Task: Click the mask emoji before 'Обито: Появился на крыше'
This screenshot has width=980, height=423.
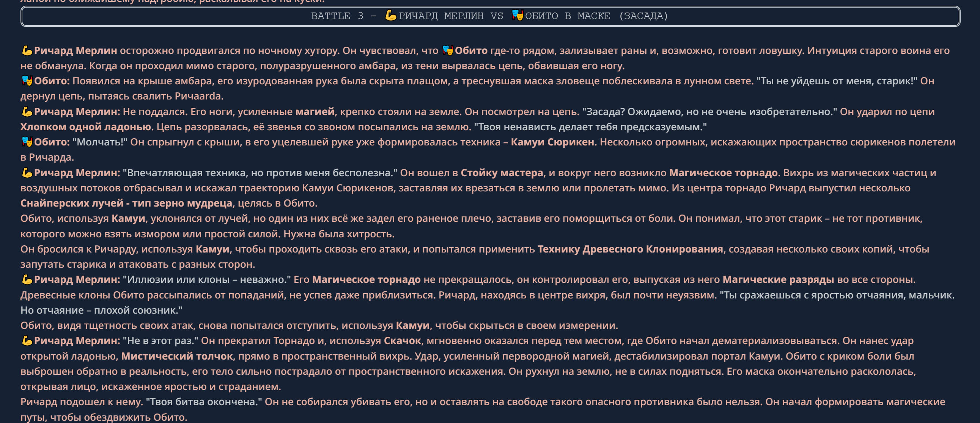Action: tap(27, 81)
